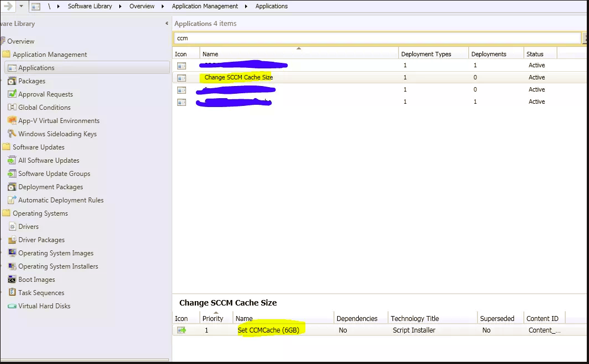Open Windows Sideloading Keys

pyautogui.click(x=57, y=134)
